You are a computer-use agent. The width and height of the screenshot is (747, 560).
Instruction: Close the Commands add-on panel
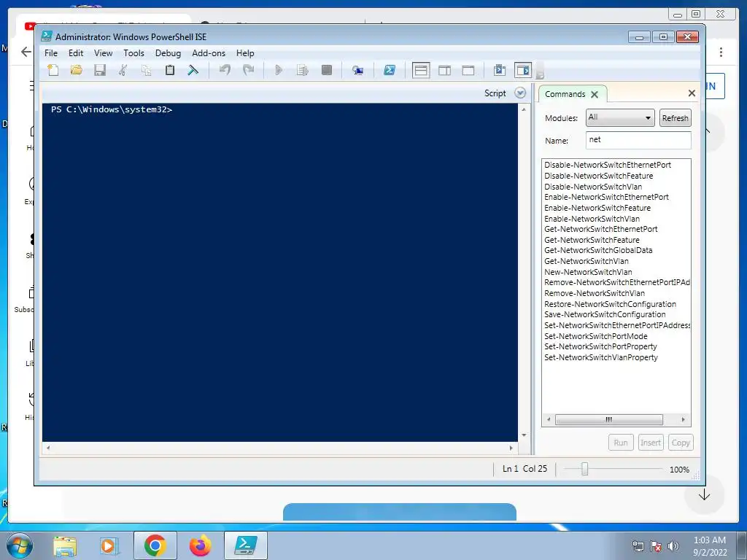point(692,93)
